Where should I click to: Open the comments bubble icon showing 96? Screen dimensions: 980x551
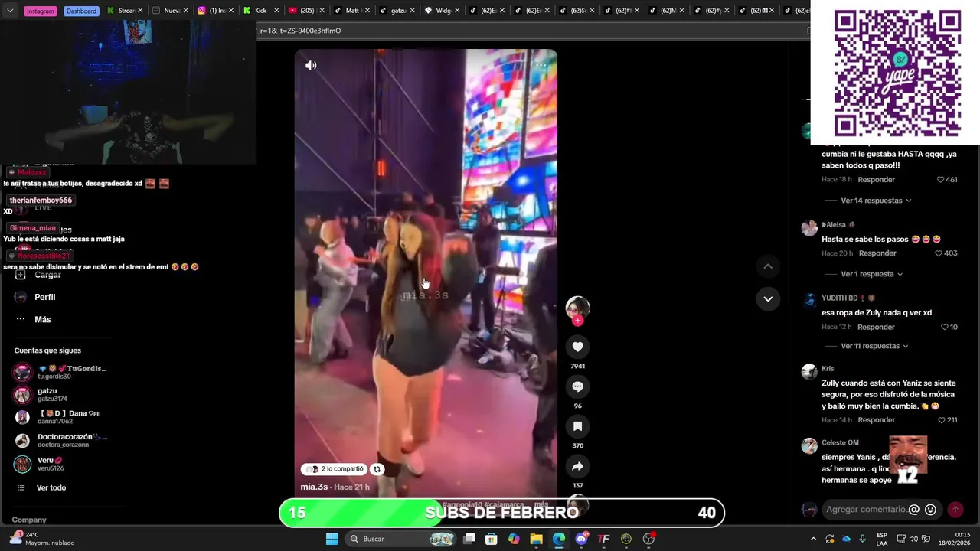[x=577, y=386]
